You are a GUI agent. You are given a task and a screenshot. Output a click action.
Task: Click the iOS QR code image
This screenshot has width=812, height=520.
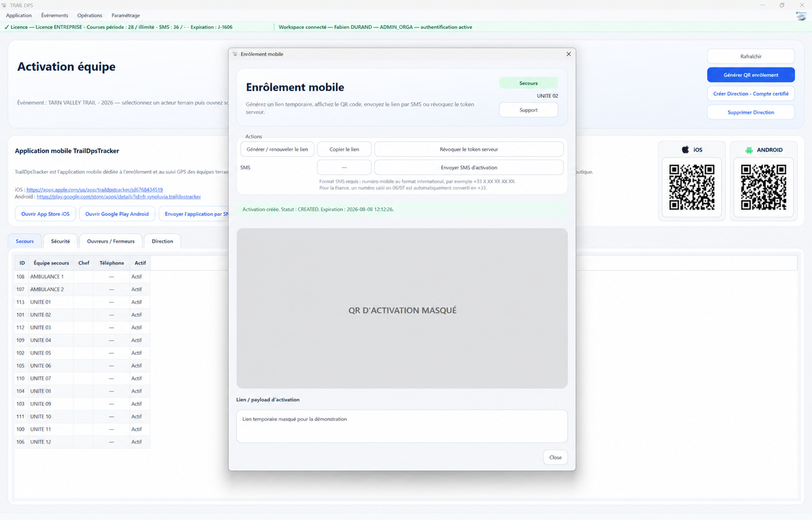click(692, 187)
